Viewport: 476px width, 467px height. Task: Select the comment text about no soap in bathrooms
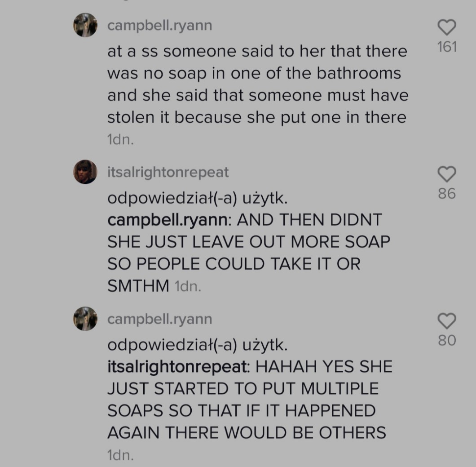[x=258, y=84]
